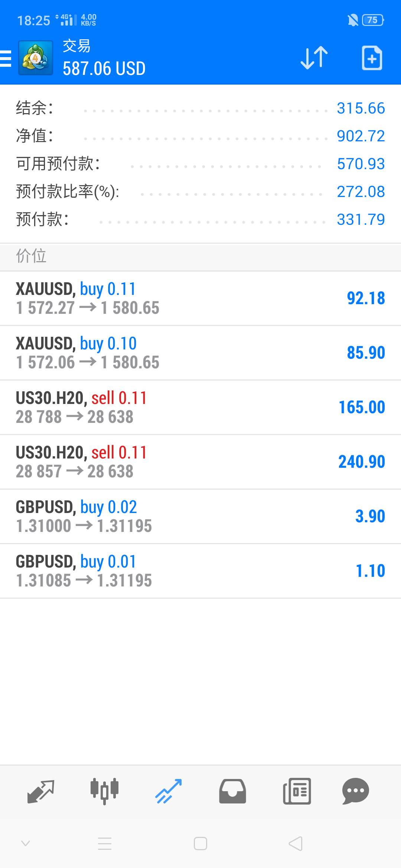Select GBPUSD buy 0.01 position

(200, 571)
